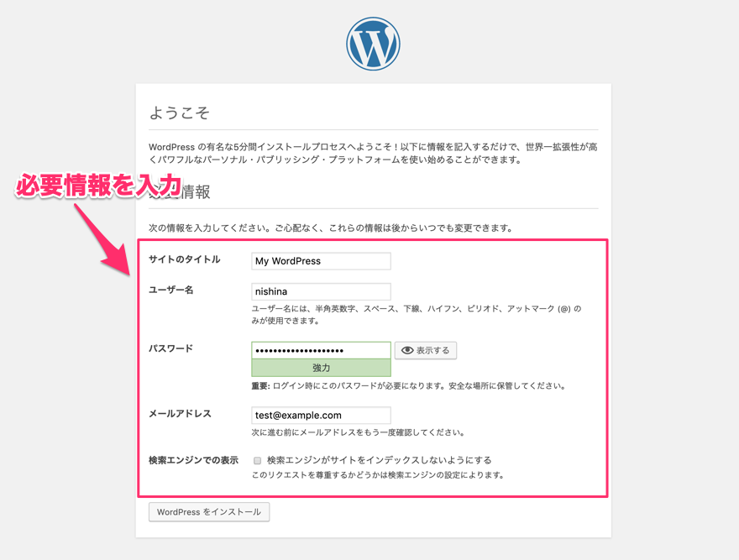This screenshot has width=739, height=560.
Task: Click the email field with test@example.com
Action: pyautogui.click(x=321, y=415)
